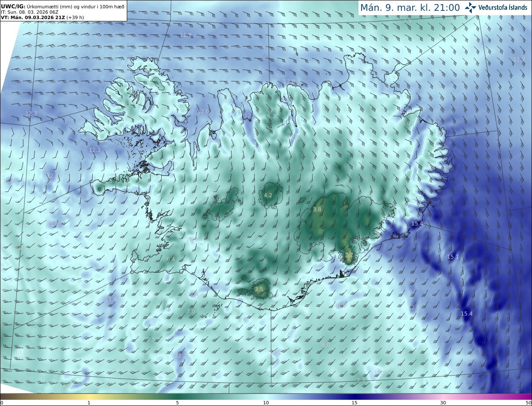Screen dimensions: 532x406
Task: Click the 15.1 value off the east coast
Action: 453,257
